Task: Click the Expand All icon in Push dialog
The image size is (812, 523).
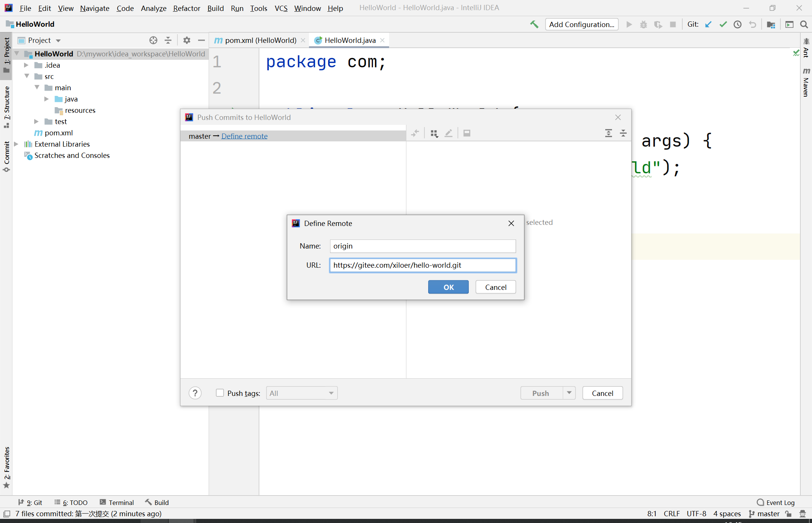Action: coord(609,133)
